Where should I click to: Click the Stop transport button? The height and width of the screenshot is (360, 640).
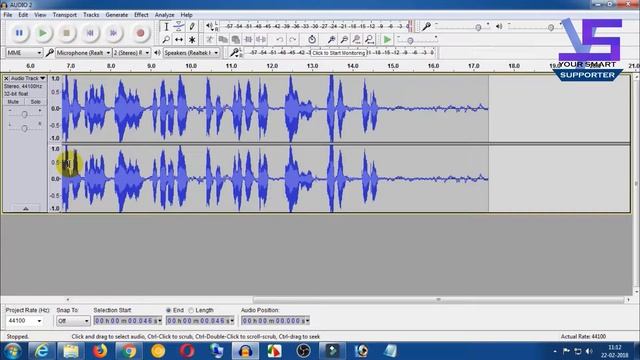point(67,33)
